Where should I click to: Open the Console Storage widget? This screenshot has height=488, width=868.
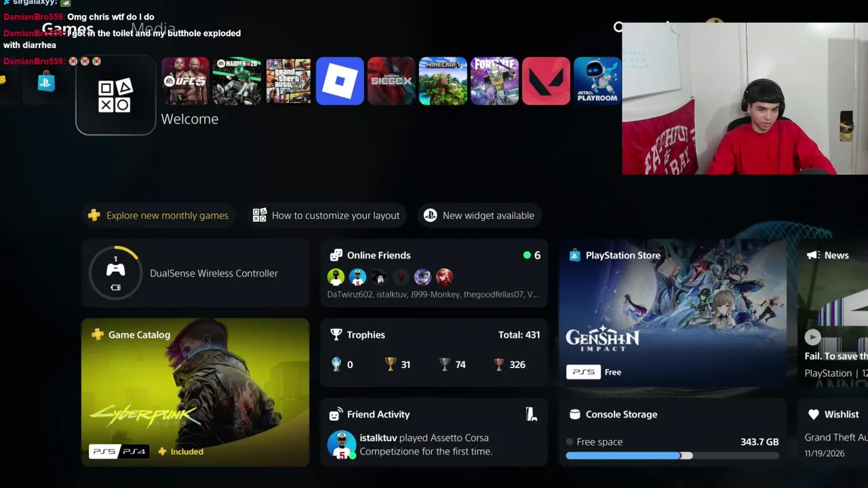(673, 432)
